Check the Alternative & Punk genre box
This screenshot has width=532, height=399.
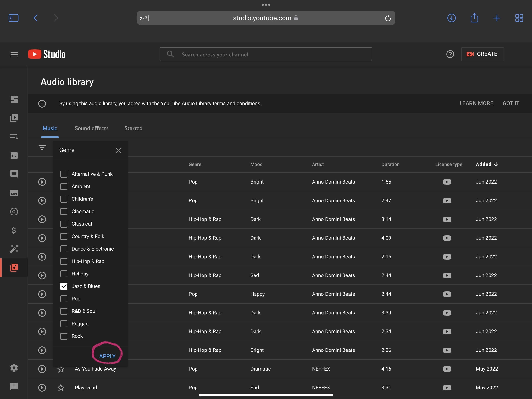(x=64, y=174)
